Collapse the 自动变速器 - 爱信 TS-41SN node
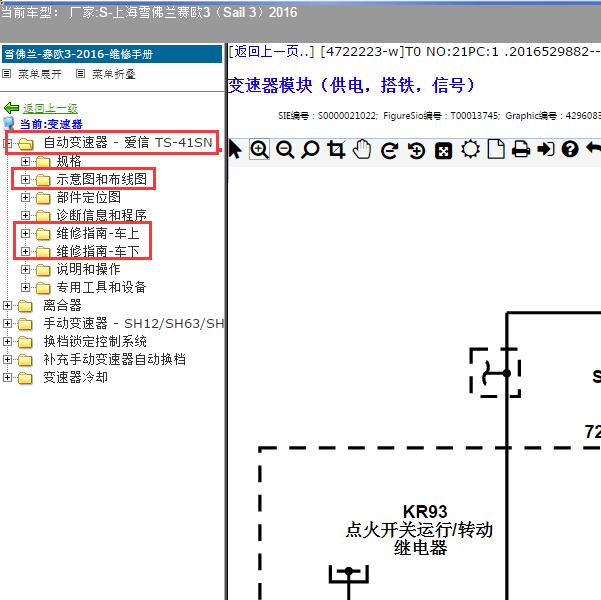601x600 pixels. (x=7, y=143)
